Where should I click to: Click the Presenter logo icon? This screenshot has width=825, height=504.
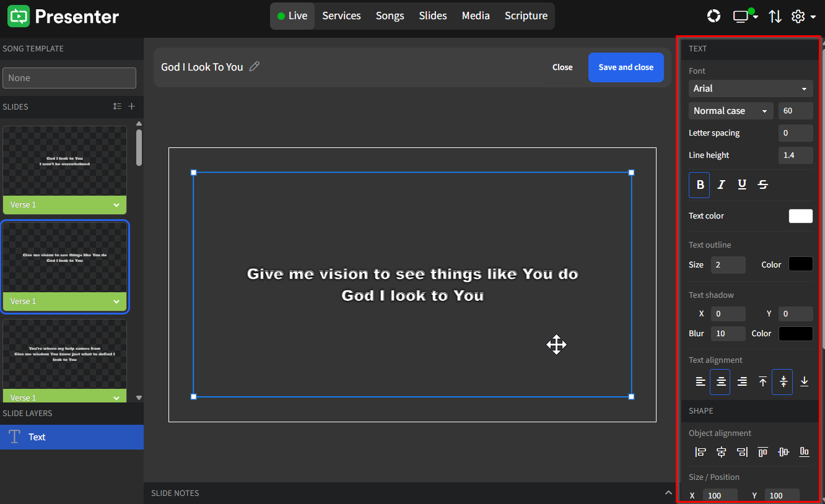tap(18, 17)
